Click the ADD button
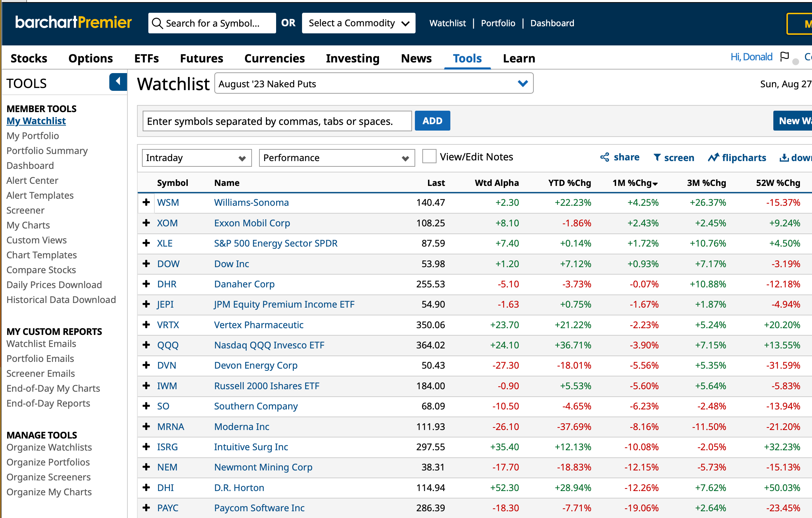 pyautogui.click(x=432, y=121)
